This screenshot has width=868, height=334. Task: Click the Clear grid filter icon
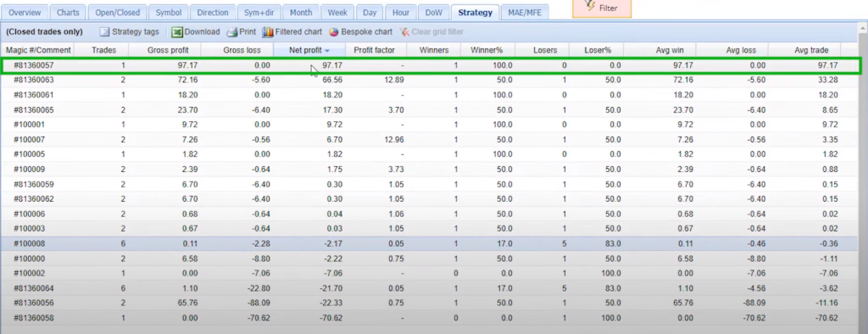tap(404, 32)
